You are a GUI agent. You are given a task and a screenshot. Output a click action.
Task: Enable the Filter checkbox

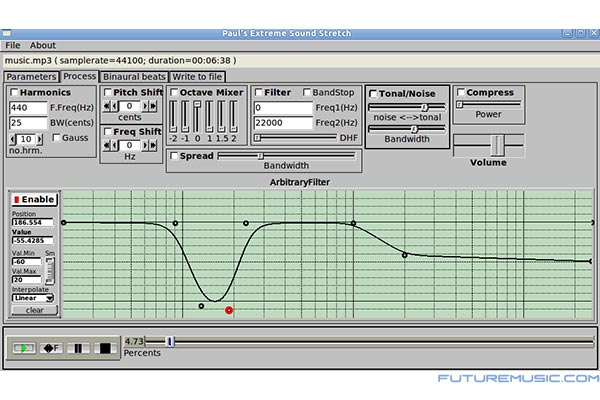(x=259, y=92)
